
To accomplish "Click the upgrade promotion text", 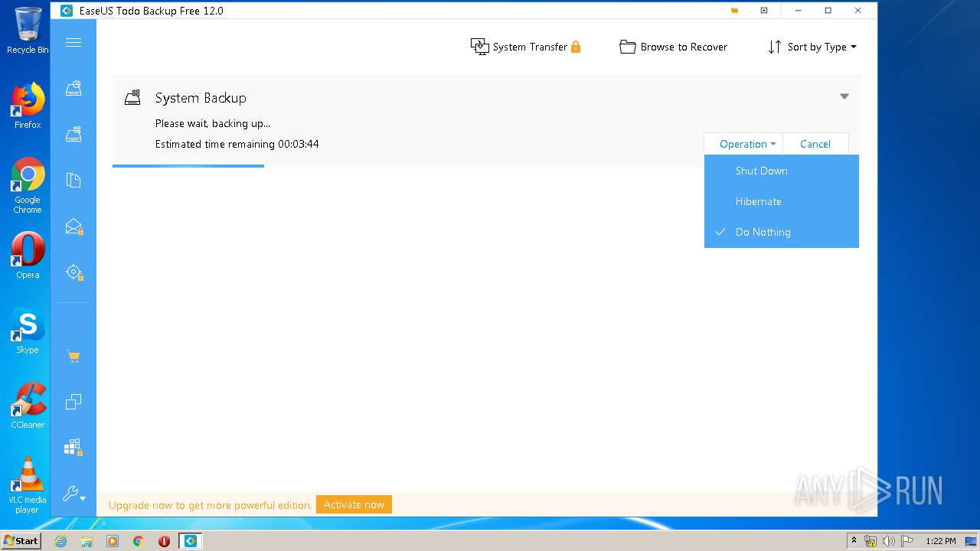I will tap(211, 505).
